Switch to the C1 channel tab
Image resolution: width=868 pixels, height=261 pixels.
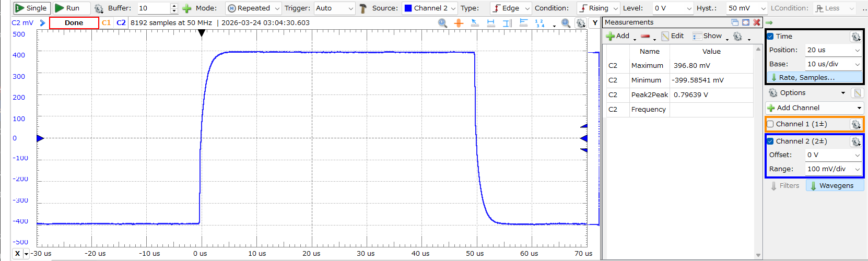106,23
